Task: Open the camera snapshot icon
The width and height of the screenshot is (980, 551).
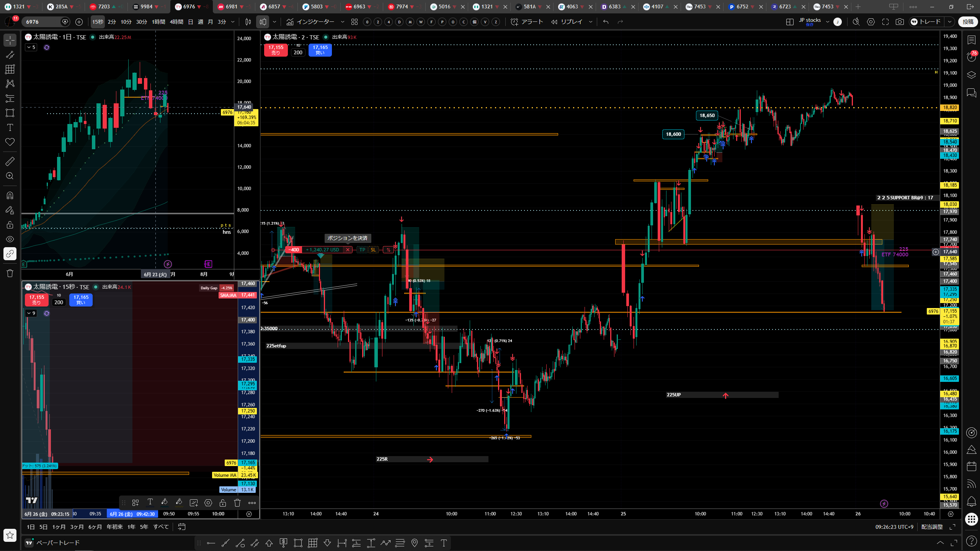Action: (900, 22)
